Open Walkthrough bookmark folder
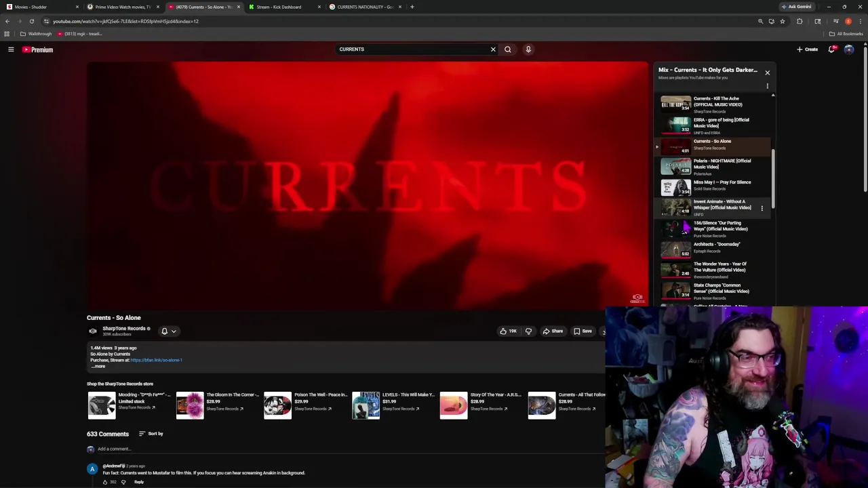This screenshot has height=488, width=868. (36, 34)
